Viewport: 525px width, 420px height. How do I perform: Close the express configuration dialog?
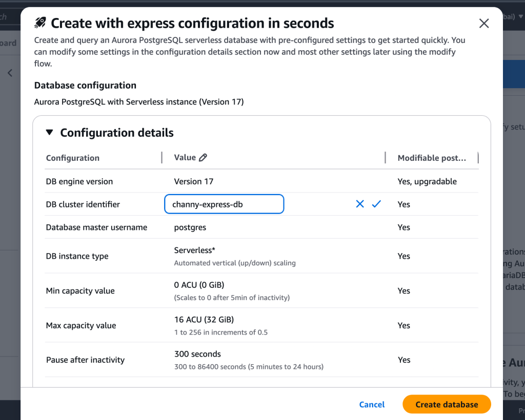click(x=483, y=23)
